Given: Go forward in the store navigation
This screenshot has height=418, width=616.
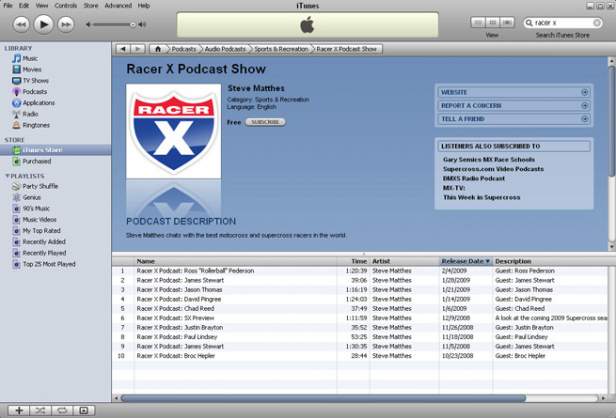Looking at the screenshot, I should tap(138, 49).
